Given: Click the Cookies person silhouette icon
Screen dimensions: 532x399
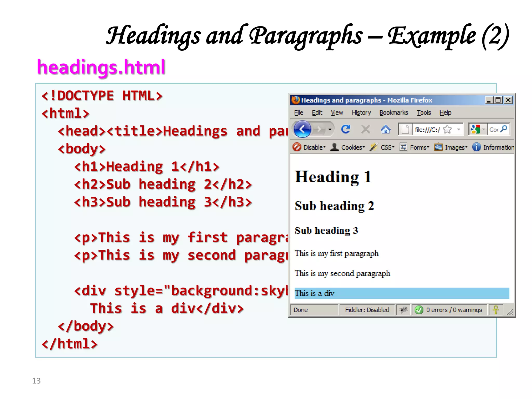Looking at the screenshot, I should coord(335,147).
